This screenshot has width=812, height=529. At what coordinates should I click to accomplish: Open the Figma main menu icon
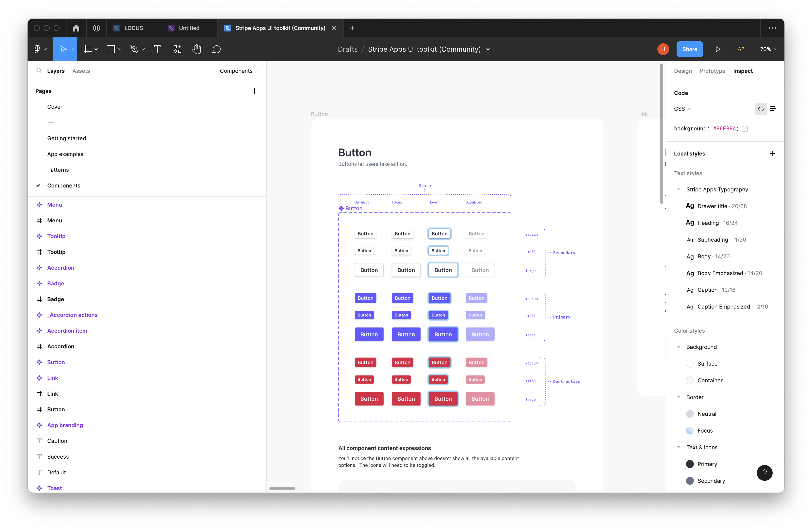coord(37,49)
